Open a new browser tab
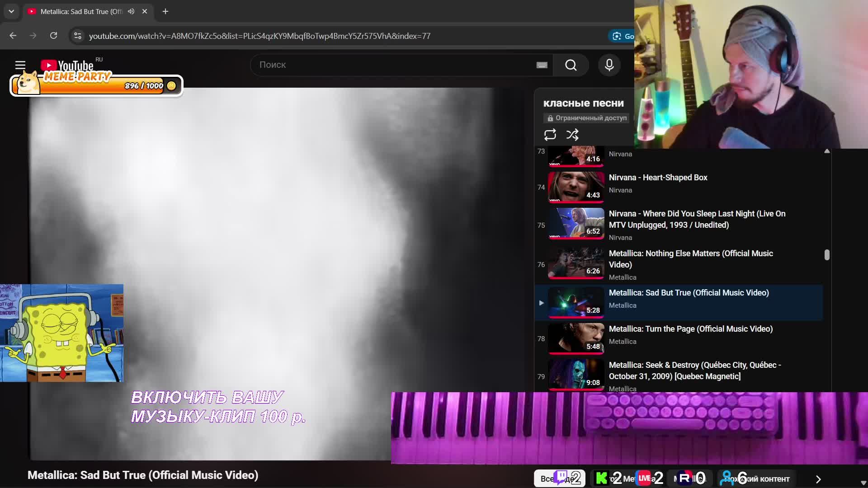The image size is (868, 488). pyautogui.click(x=165, y=11)
